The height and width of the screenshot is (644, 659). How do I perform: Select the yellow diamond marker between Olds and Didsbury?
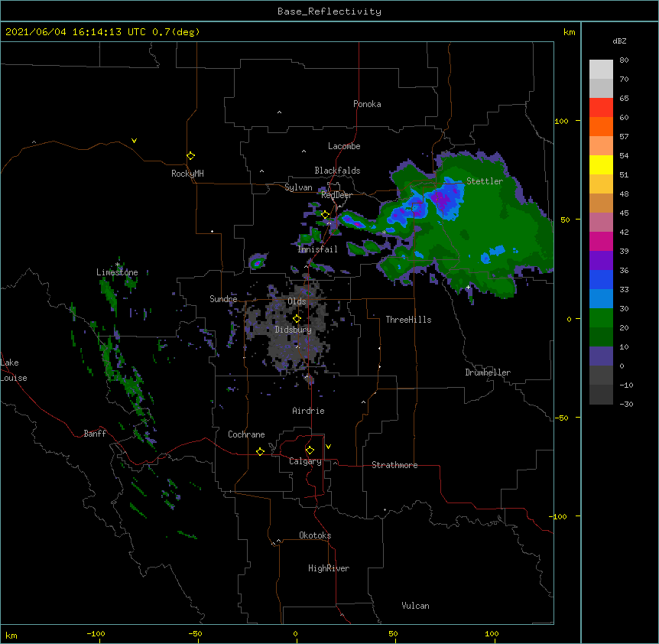297,319
